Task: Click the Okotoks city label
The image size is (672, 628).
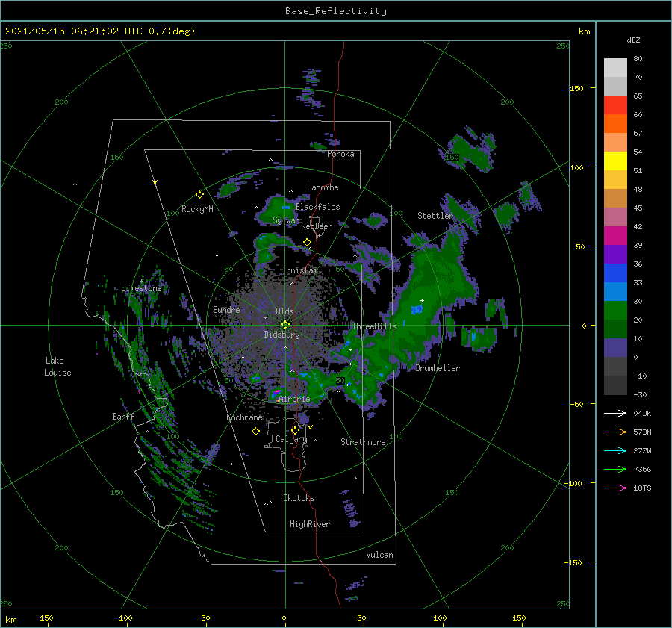Action: click(x=299, y=498)
